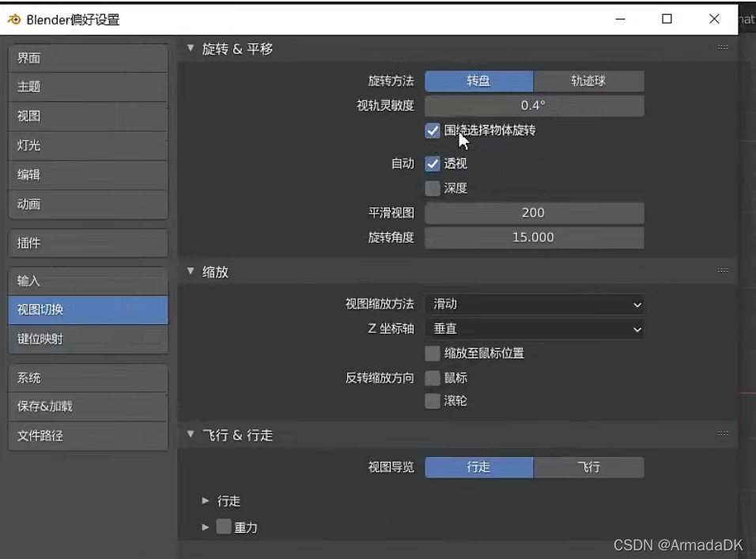Check the 滚轮 invert zoom option

pos(433,401)
